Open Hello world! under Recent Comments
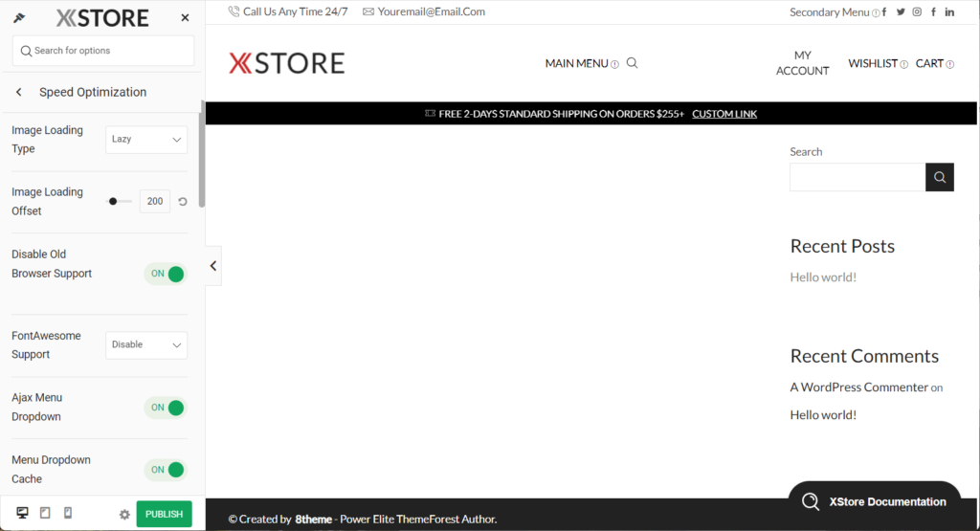The width and height of the screenshot is (980, 531). (823, 415)
